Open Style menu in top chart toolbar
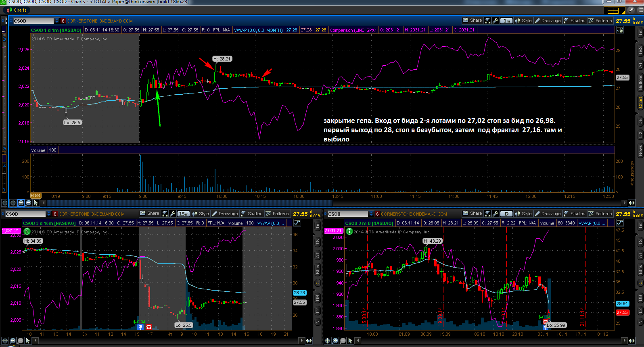This screenshot has width=644, height=347. click(523, 21)
